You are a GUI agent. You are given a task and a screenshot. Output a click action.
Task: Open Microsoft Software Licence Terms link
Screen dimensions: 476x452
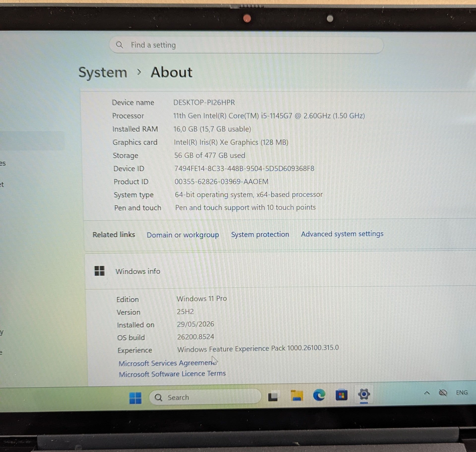(x=172, y=374)
